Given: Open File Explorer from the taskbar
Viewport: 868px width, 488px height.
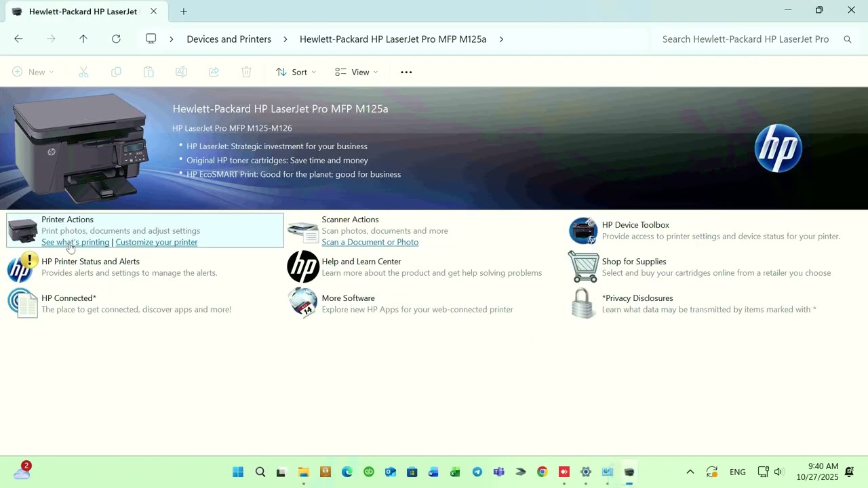Looking at the screenshot, I should pyautogui.click(x=304, y=472).
